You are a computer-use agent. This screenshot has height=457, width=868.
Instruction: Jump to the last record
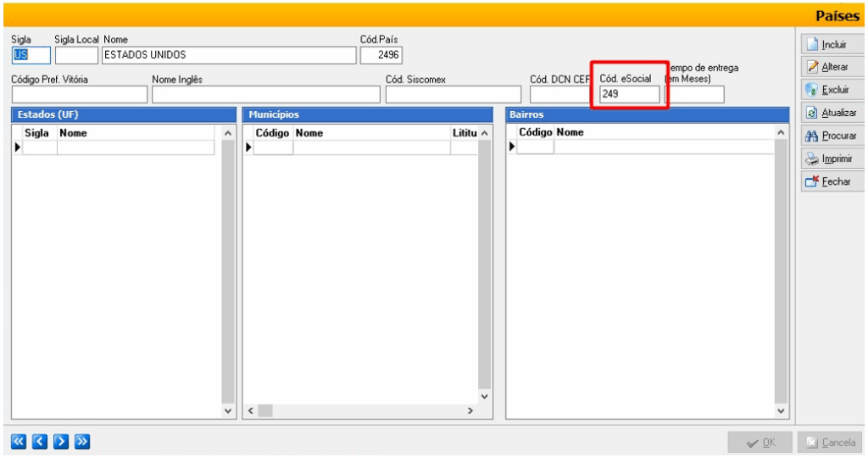(82, 441)
